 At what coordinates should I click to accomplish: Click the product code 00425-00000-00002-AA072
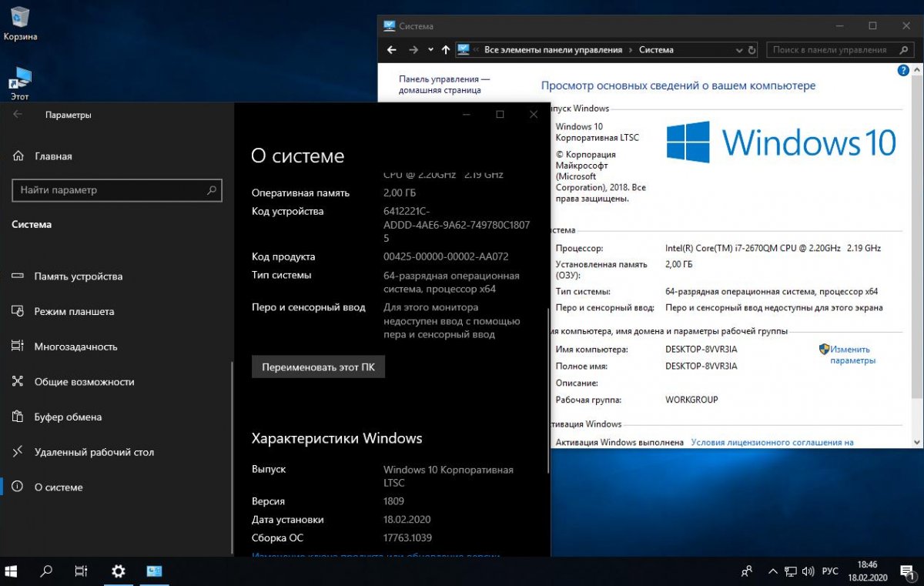tap(446, 256)
